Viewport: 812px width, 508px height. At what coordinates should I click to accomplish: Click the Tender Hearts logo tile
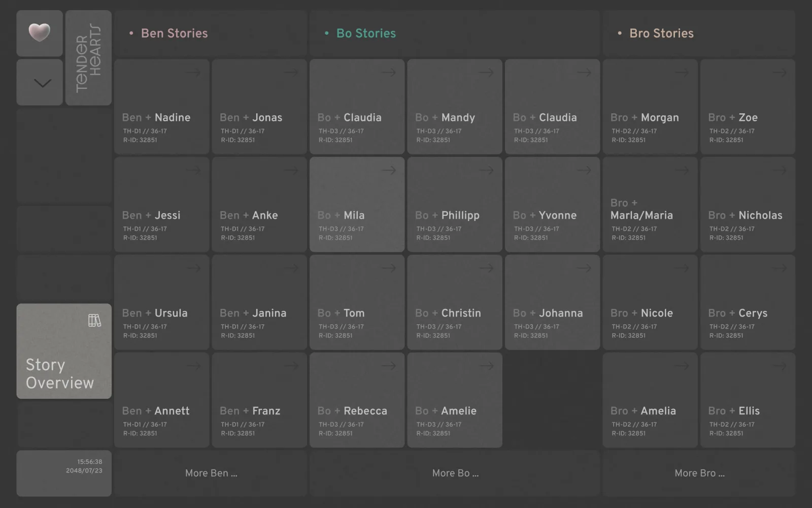[x=88, y=58]
